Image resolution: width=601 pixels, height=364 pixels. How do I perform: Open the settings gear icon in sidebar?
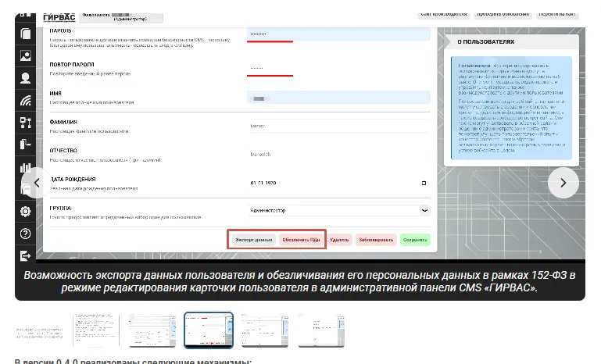click(25, 212)
